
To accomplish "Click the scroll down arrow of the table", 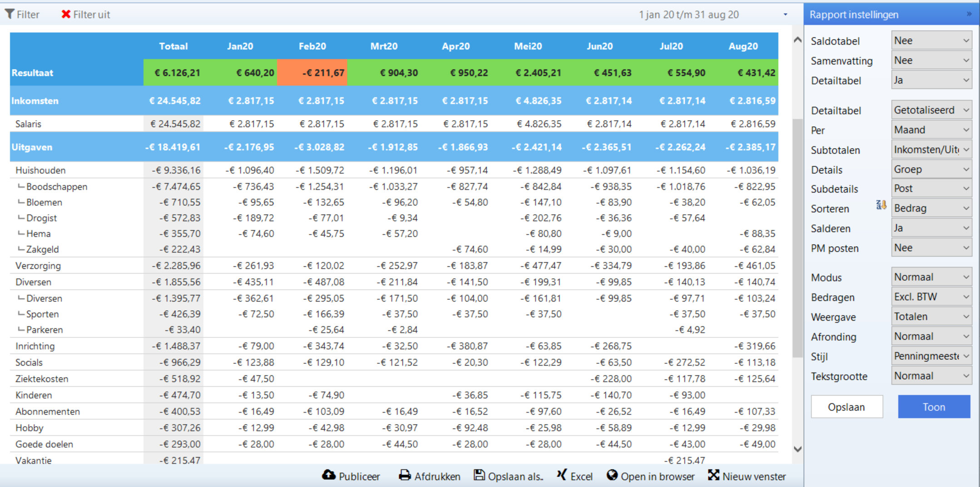I will pos(797,449).
